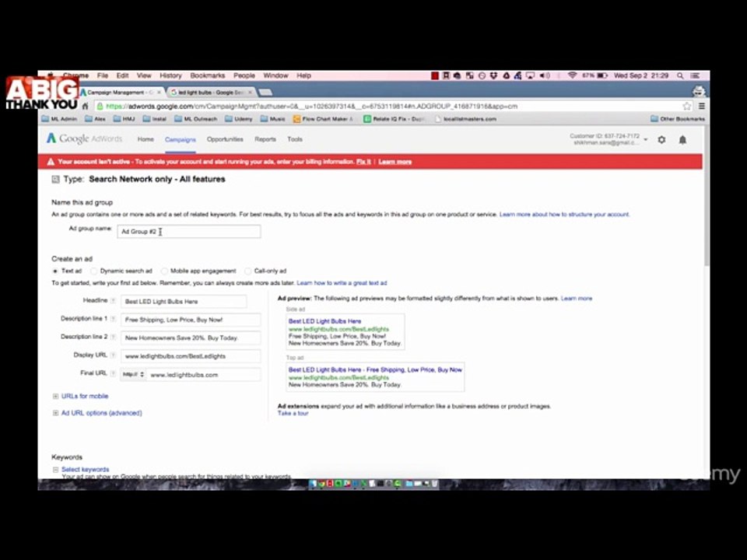Click the help icon beside Description line 1

tap(114, 319)
